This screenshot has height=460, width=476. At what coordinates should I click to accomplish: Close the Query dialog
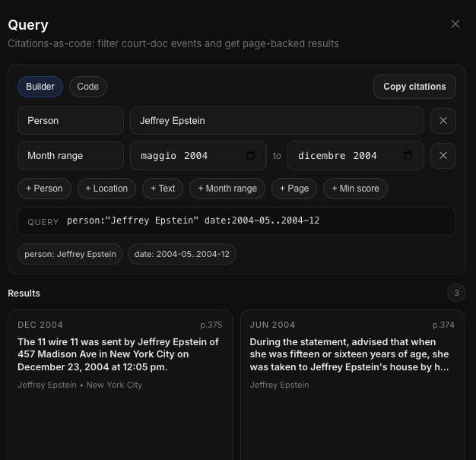click(x=455, y=24)
